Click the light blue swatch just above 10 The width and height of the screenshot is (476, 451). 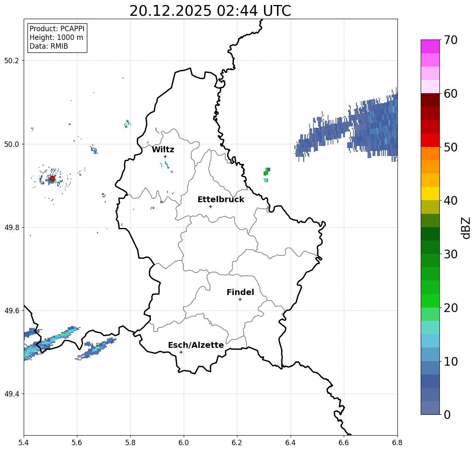tap(430, 354)
